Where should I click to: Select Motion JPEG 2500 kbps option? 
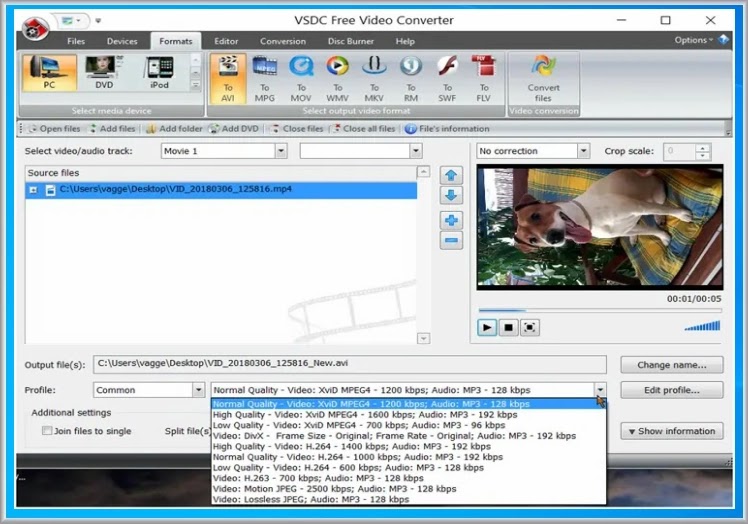coord(408,489)
